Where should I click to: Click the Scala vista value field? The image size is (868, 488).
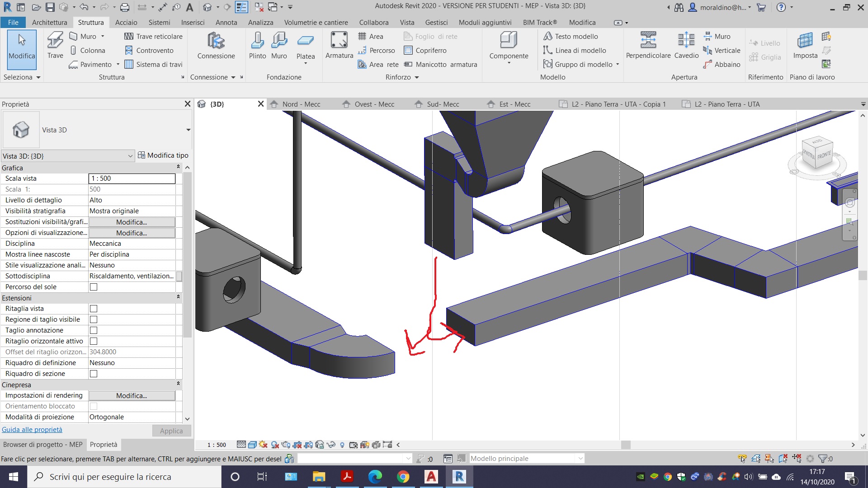point(132,178)
